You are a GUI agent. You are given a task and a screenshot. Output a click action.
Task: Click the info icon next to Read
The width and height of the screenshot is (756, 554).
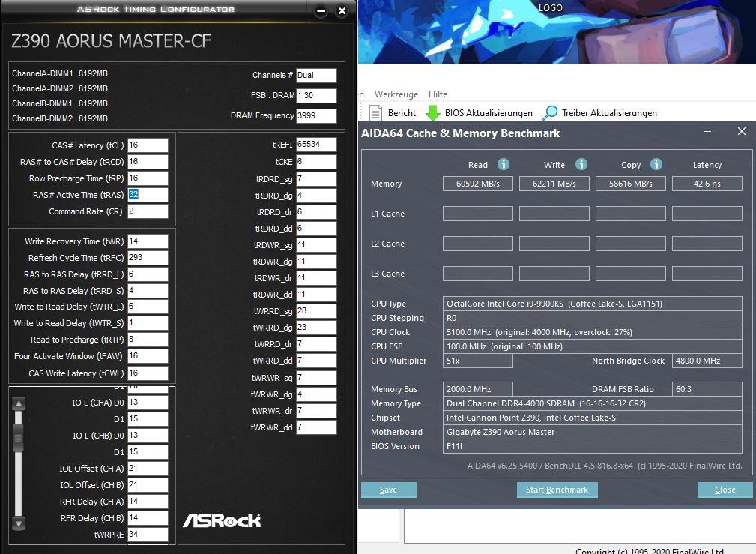pyautogui.click(x=504, y=165)
